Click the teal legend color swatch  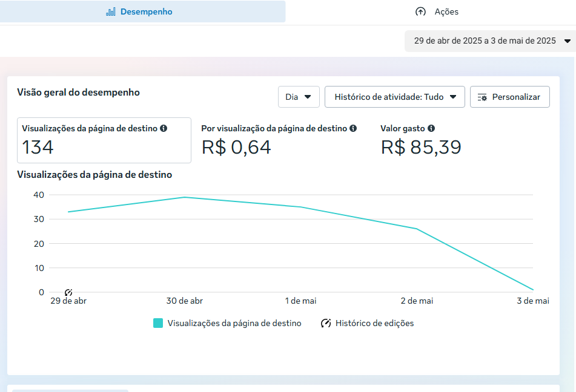[158, 323]
